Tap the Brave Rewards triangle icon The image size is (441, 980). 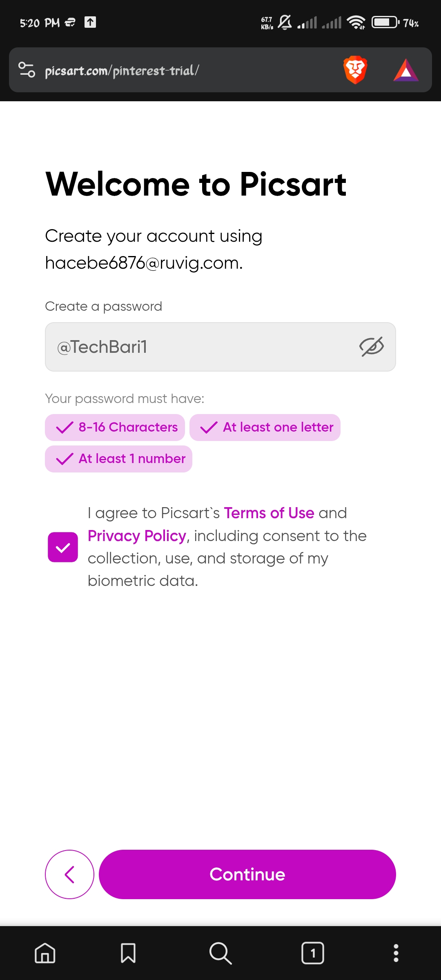click(405, 70)
